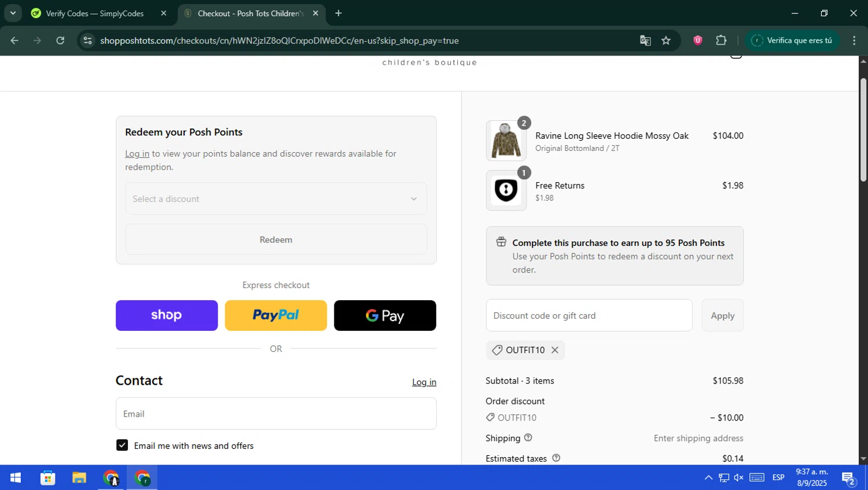This screenshot has width=868, height=490.
Task: Click the Shipping help question icon
Action: pos(528,438)
